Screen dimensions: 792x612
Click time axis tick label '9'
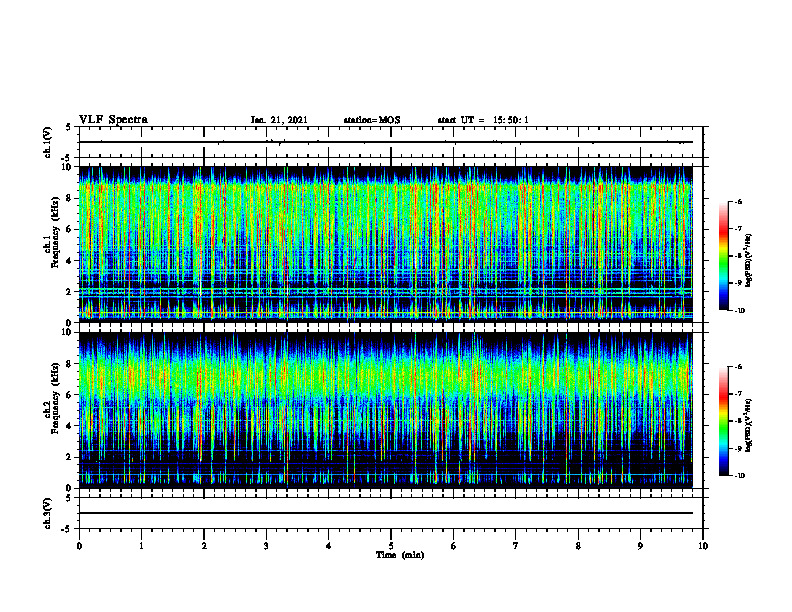pos(640,546)
